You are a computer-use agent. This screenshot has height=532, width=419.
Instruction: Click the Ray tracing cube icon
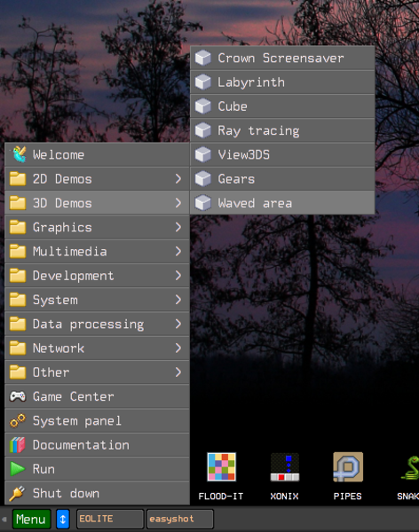click(x=203, y=130)
